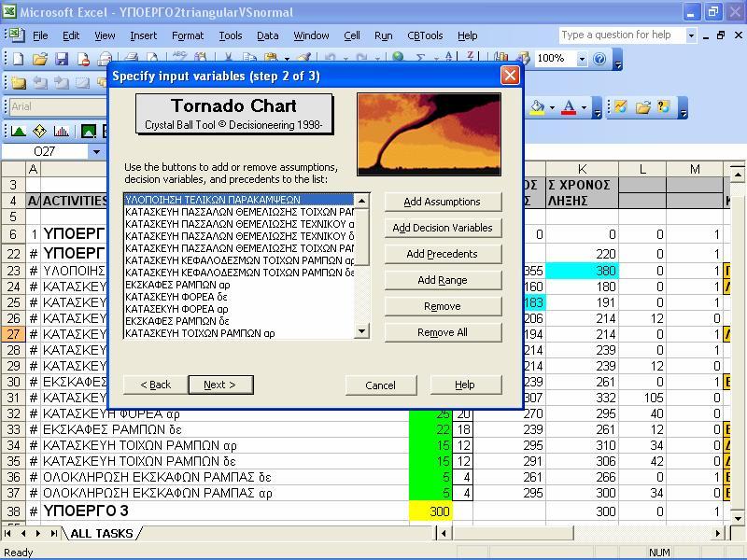Switch to the ALL TASKS sheet tab
Screen dimensions: 747x560
coord(102,533)
